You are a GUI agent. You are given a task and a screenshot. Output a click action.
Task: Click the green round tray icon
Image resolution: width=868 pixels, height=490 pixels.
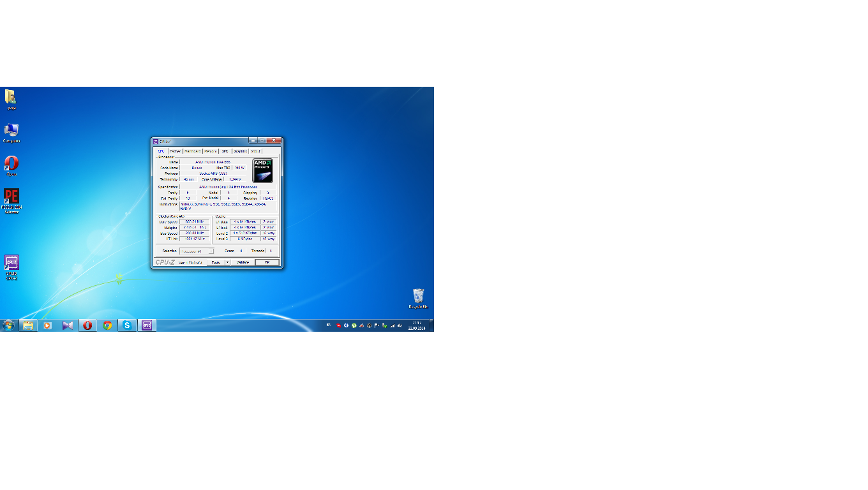(x=354, y=325)
